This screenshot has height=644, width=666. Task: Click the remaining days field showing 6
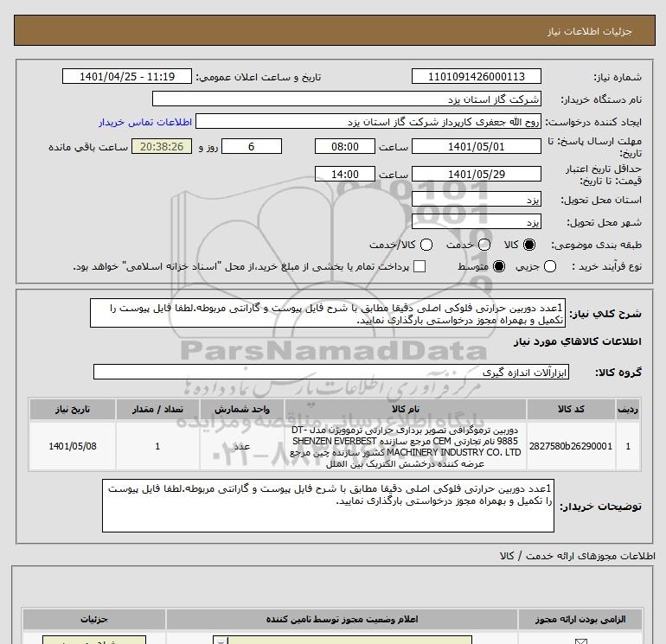[252, 146]
